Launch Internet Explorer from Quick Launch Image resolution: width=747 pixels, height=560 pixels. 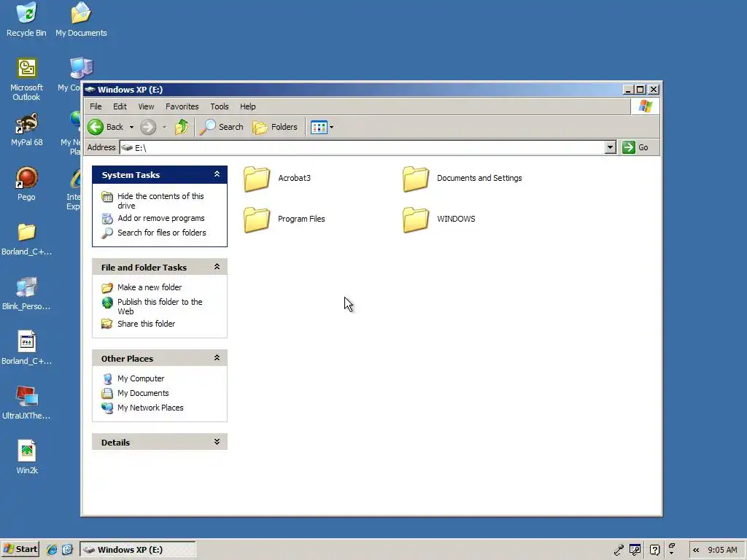52,550
